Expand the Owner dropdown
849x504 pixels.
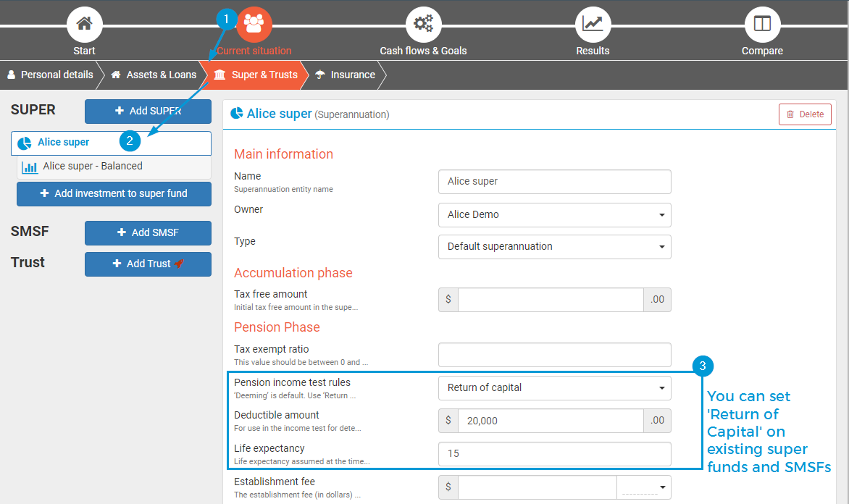(554, 215)
